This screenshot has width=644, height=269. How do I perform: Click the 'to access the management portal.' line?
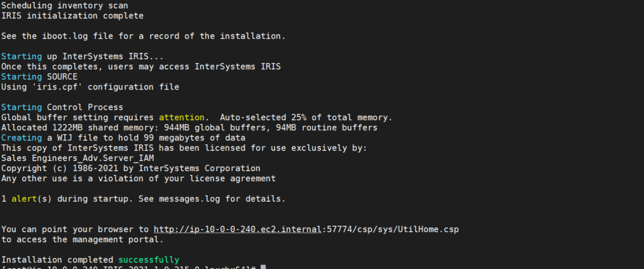tap(82, 240)
